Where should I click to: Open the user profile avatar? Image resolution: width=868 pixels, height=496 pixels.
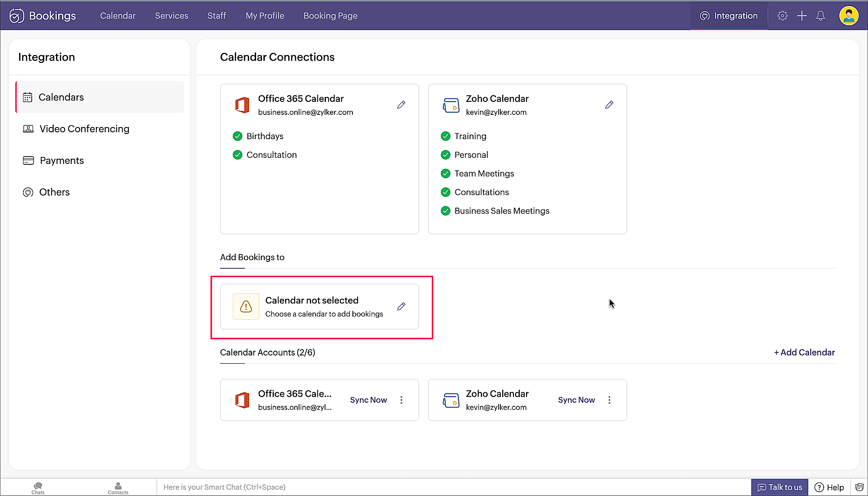[848, 16]
